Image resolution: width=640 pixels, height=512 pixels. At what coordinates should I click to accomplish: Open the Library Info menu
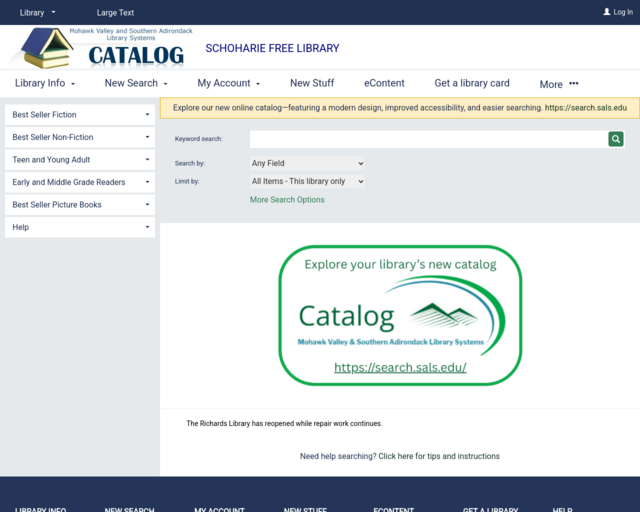click(x=45, y=83)
